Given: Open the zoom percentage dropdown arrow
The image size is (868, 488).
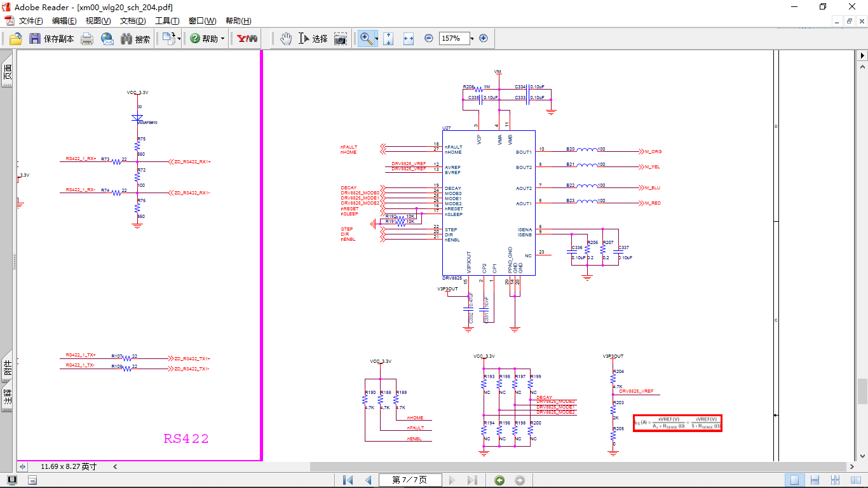Looking at the screenshot, I should pos(472,38).
